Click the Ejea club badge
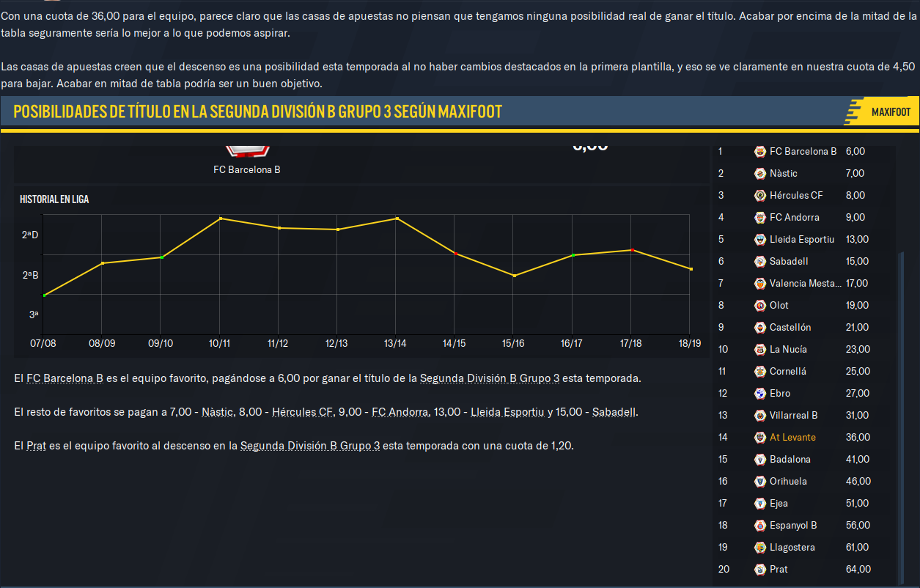 [760, 504]
